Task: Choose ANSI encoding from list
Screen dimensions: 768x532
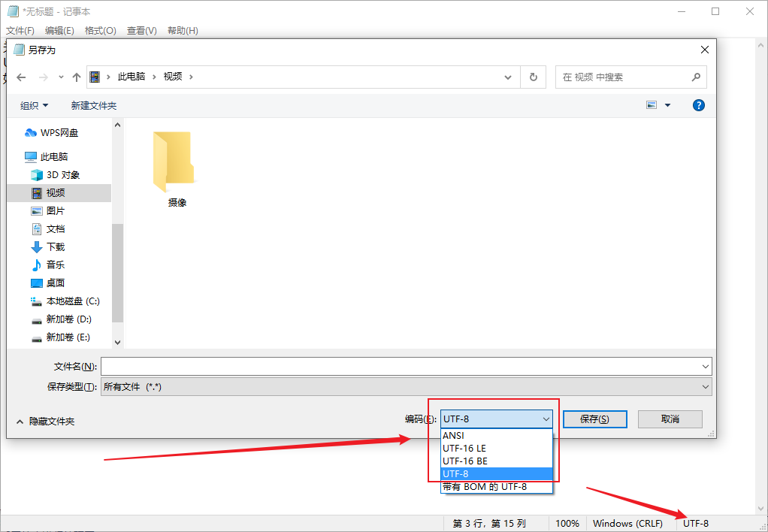Action: 496,436
